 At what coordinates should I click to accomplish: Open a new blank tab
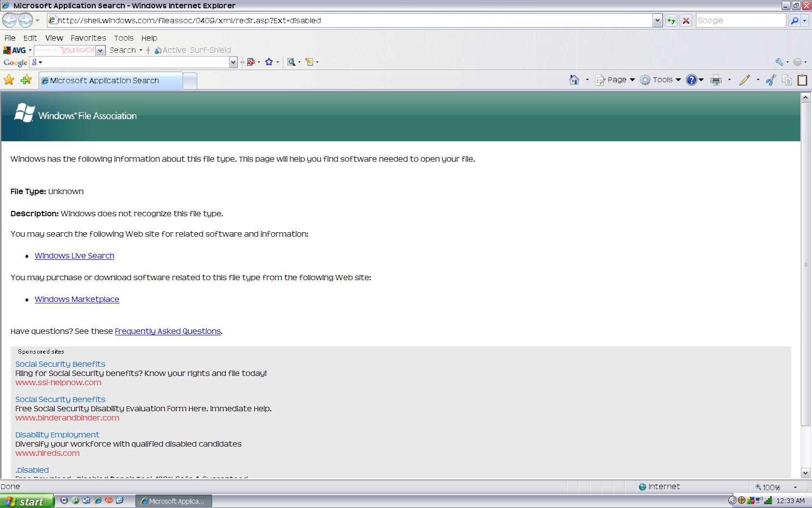point(190,81)
